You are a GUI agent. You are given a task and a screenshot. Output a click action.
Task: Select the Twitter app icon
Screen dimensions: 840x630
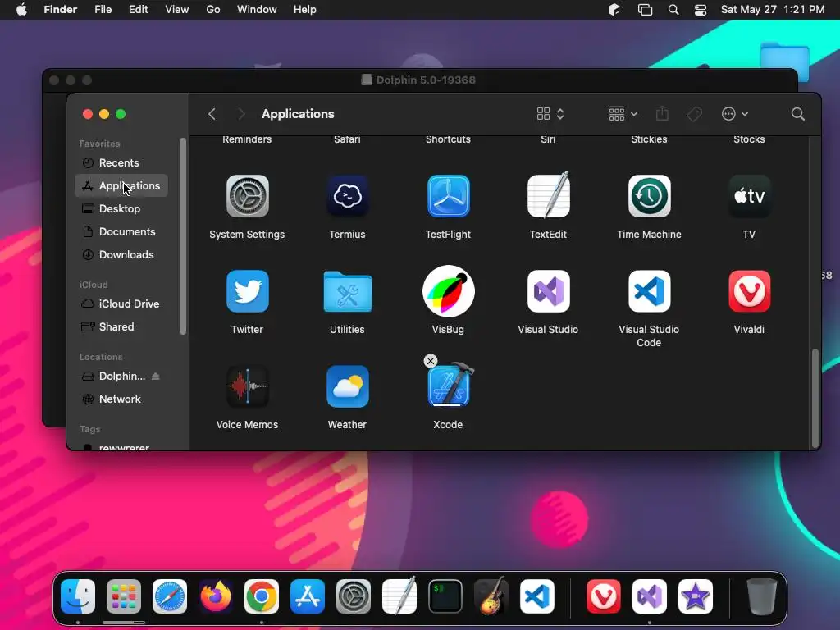pos(247,291)
